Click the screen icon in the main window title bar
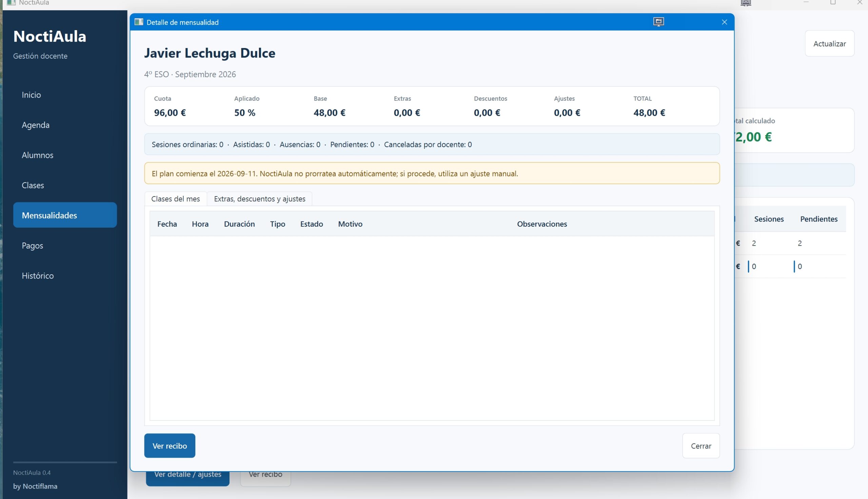 point(746,3)
